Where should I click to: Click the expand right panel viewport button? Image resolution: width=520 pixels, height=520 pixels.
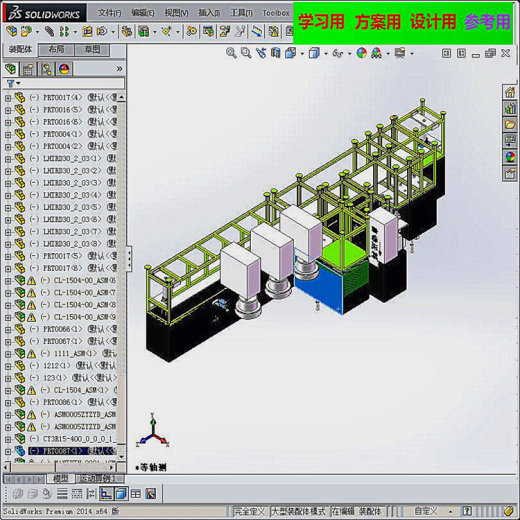[461, 53]
